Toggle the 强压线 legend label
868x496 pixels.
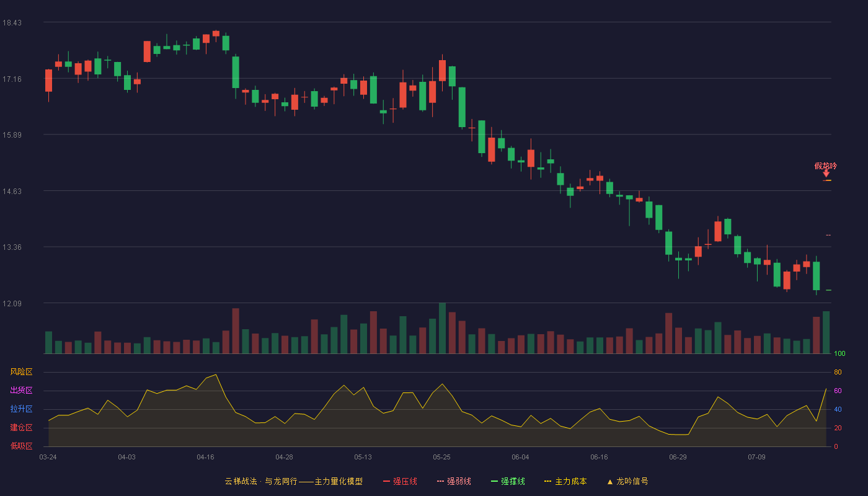pyautogui.click(x=405, y=481)
